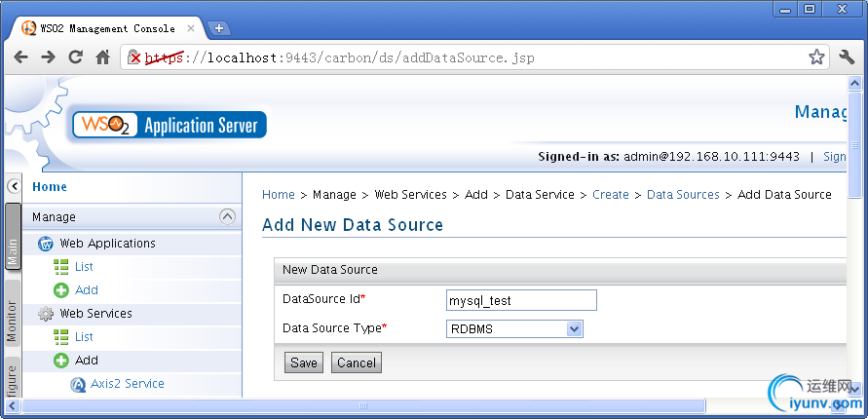Screen dimensions: 868x419
Task: Open the Data Source Type dropdown
Action: (x=514, y=329)
